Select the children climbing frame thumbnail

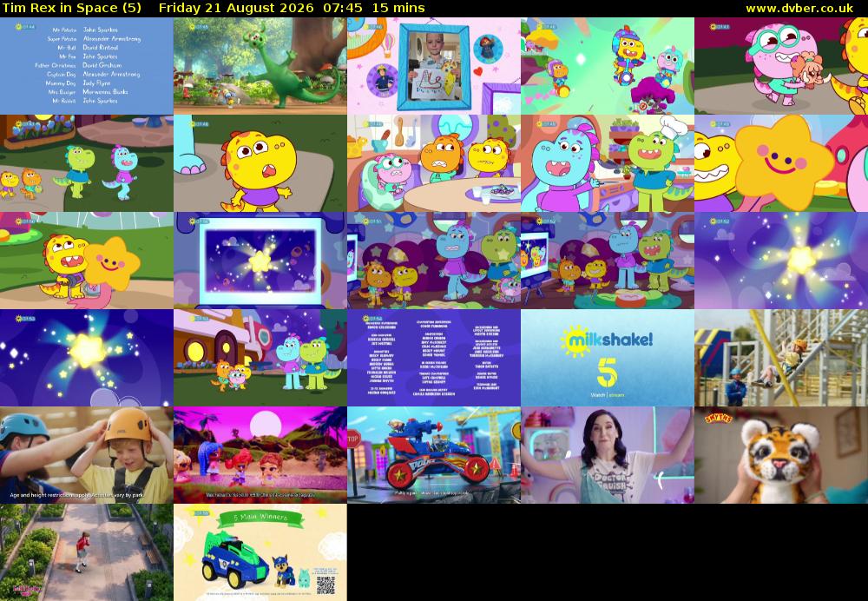[781, 358]
